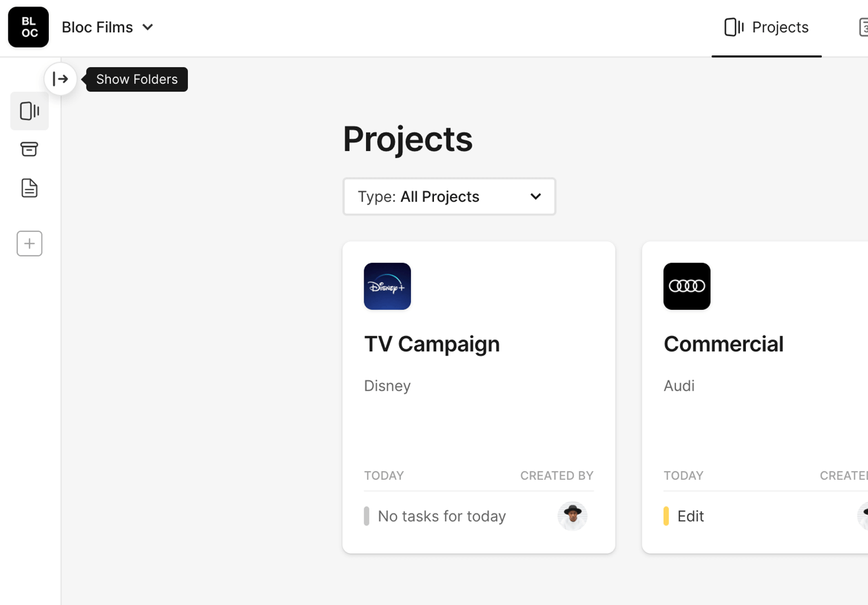Click the Edit task on Commercial card

[691, 516]
